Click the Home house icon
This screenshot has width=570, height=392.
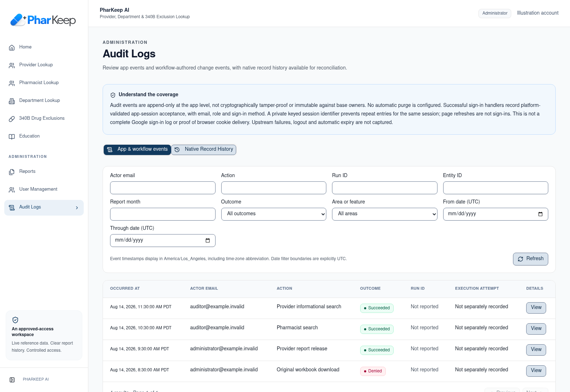[x=12, y=47]
